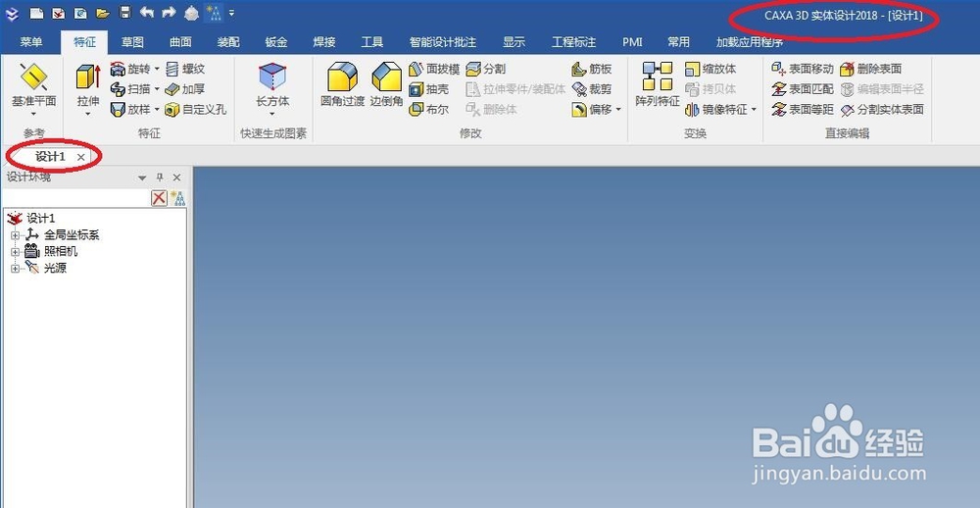Open dropdown arrow under 基准平面

(33, 114)
